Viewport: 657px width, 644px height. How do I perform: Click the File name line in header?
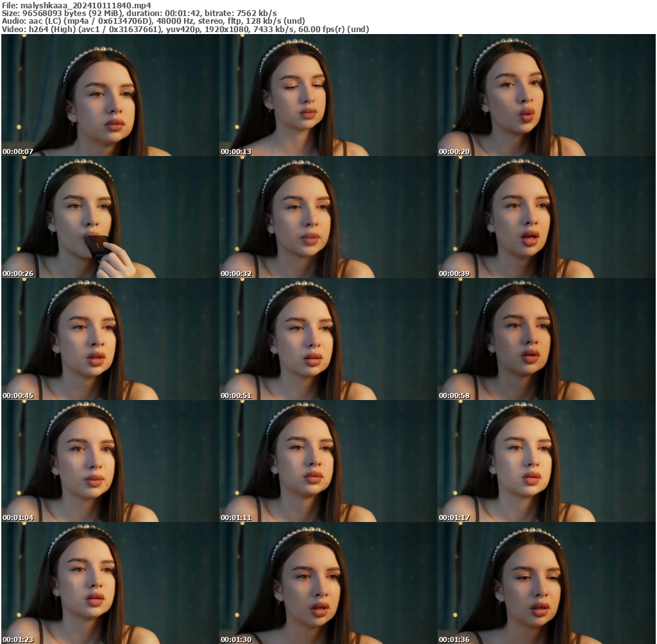tap(76, 5)
